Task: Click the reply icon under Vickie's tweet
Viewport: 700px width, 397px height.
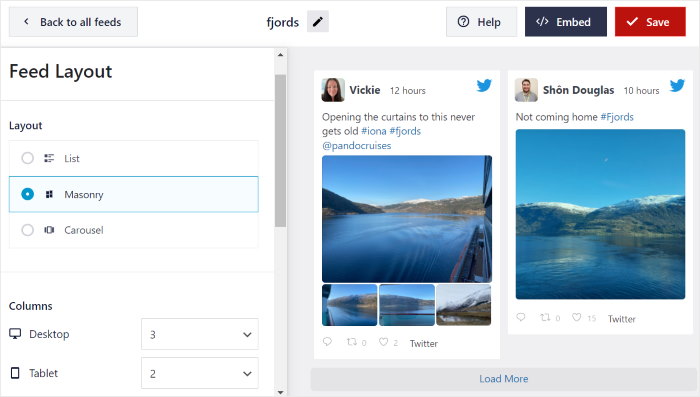Action: pos(327,342)
